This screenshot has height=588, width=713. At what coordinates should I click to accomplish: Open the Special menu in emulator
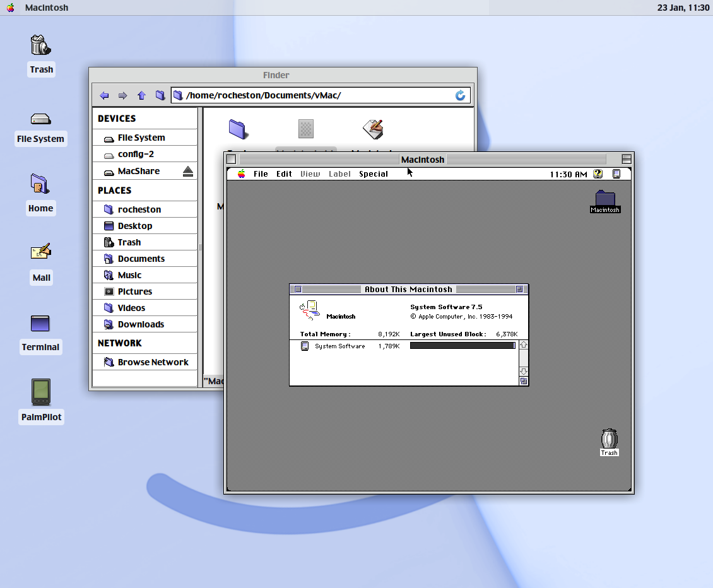tap(374, 173)
